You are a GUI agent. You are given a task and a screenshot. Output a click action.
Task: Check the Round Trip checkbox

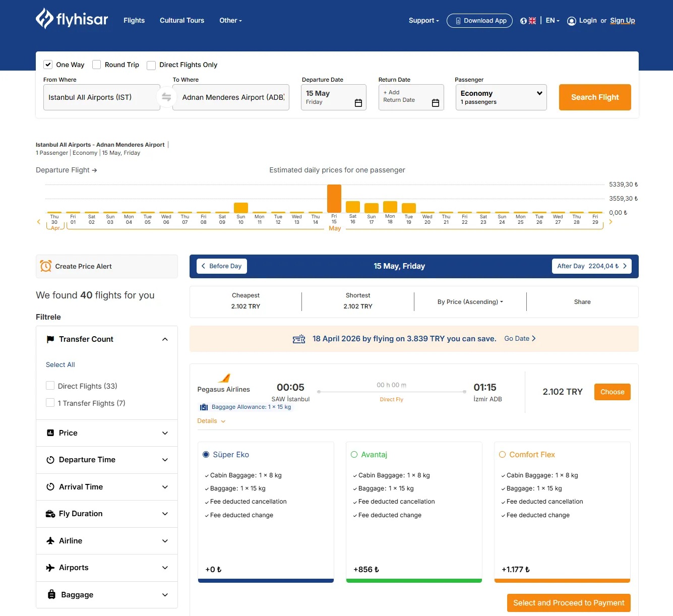[96, 65]
